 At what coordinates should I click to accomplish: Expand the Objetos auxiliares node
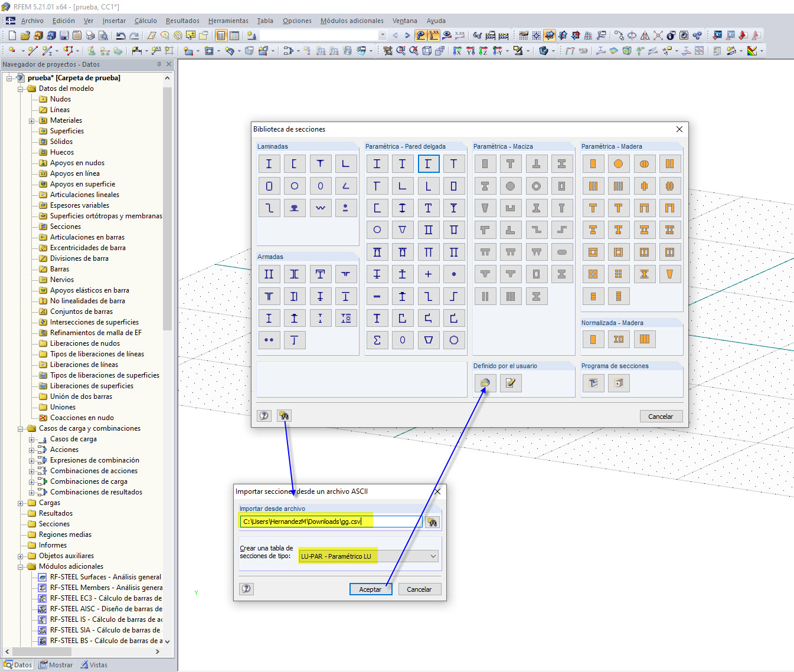(21, 556)
